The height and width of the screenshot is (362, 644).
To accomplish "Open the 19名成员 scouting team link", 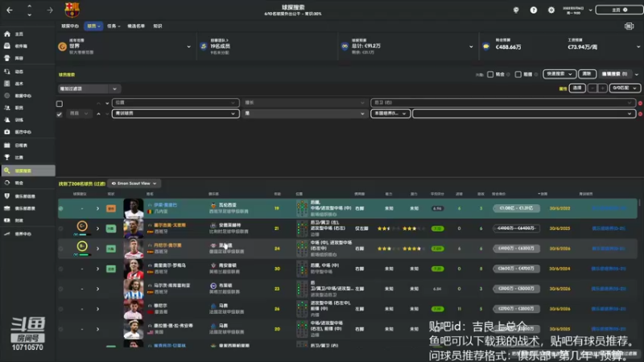I will click(220, 47).
